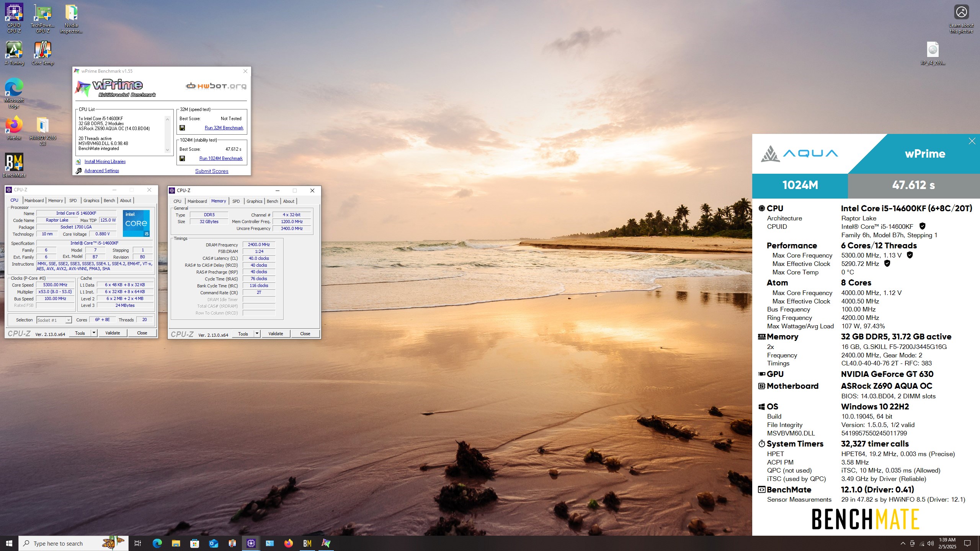Open Task View in the taskbar
This screenshot has width=980, height=551.
138,543
